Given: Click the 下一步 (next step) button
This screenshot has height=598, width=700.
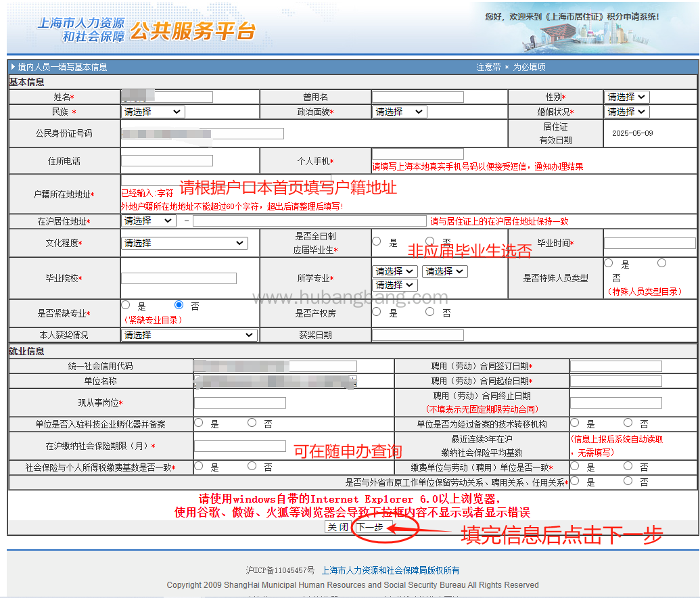Looking at the screenshot, I should click(x=370, y=527).
